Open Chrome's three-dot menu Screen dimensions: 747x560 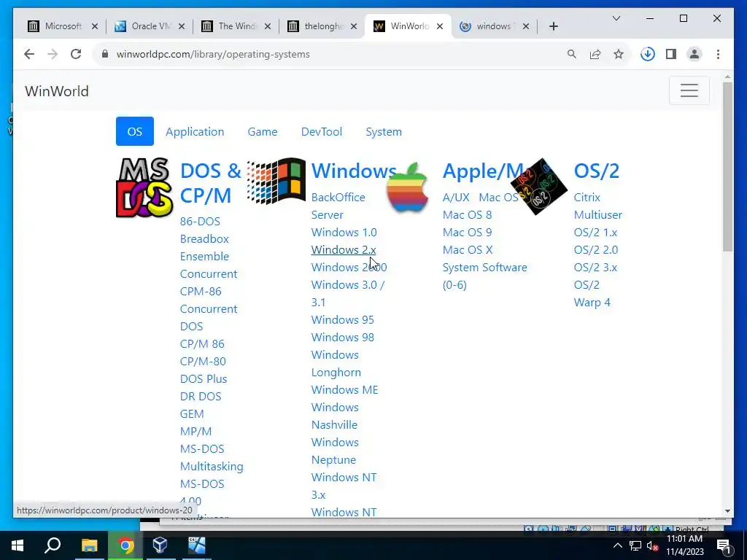[x=718, y=54]
